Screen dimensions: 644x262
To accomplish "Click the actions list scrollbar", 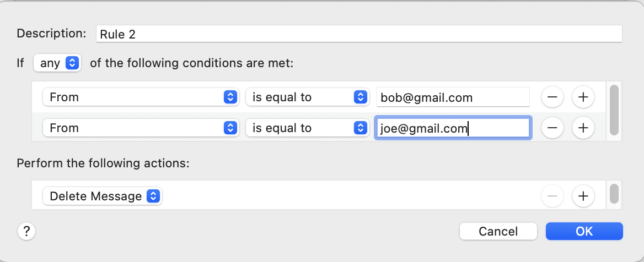I will click(614, 194).
